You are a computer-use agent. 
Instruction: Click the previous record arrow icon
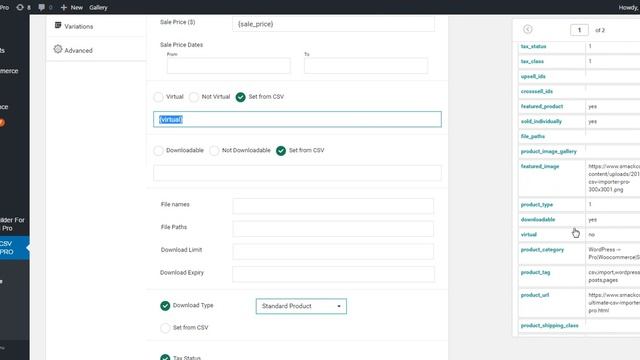point(527,29)
